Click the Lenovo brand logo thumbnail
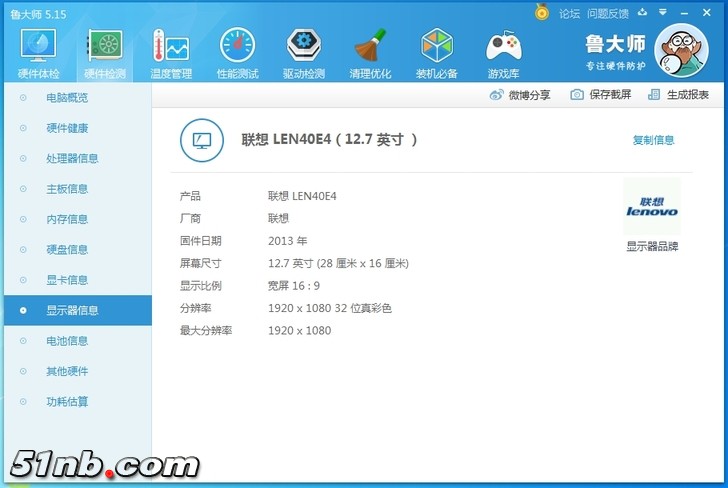 pos(652,208)
